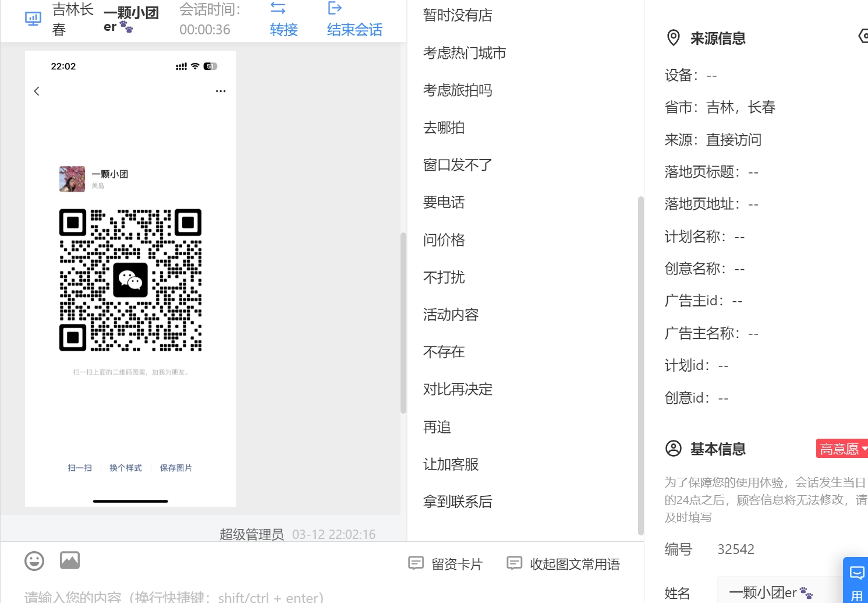
Task: Click the 广告主id row
Action: click(x=703, y=301)
